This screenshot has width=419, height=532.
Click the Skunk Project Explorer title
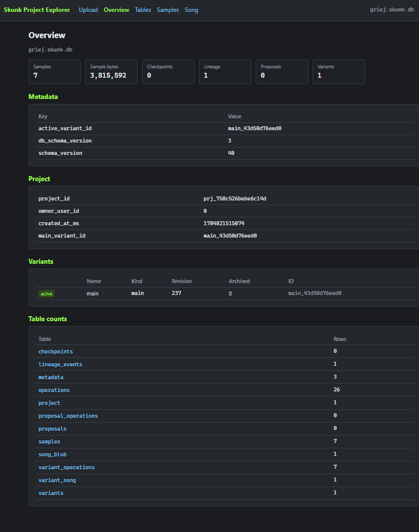37,10
